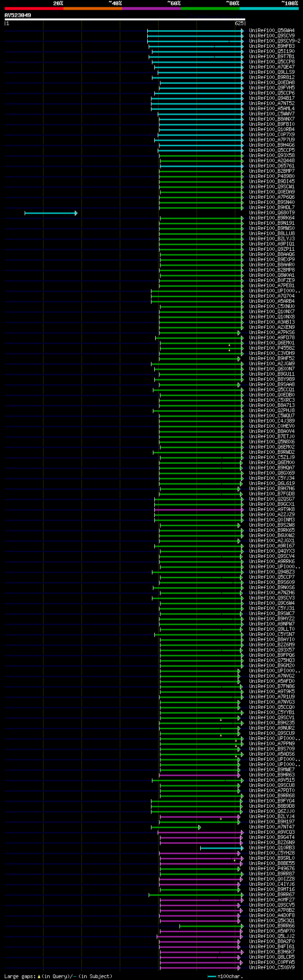Click label UniRef100_Q9SCV1
303x980 pixels.
tap(272, 718)
